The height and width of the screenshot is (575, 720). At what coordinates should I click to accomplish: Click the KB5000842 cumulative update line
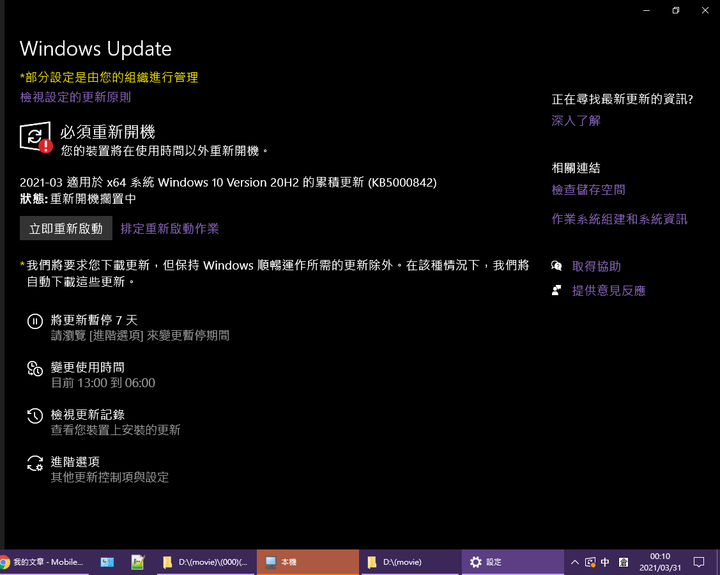pos(228,183)
